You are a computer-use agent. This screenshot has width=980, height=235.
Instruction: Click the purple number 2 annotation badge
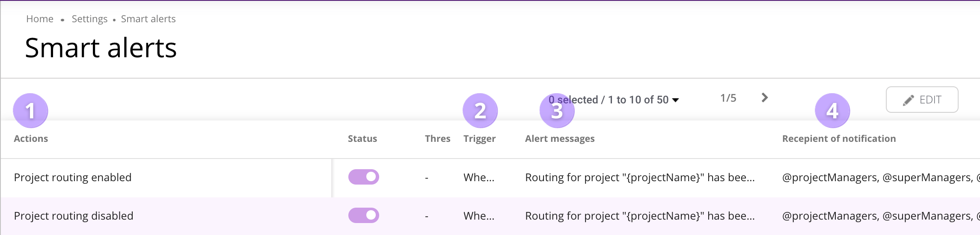[480, 111]
